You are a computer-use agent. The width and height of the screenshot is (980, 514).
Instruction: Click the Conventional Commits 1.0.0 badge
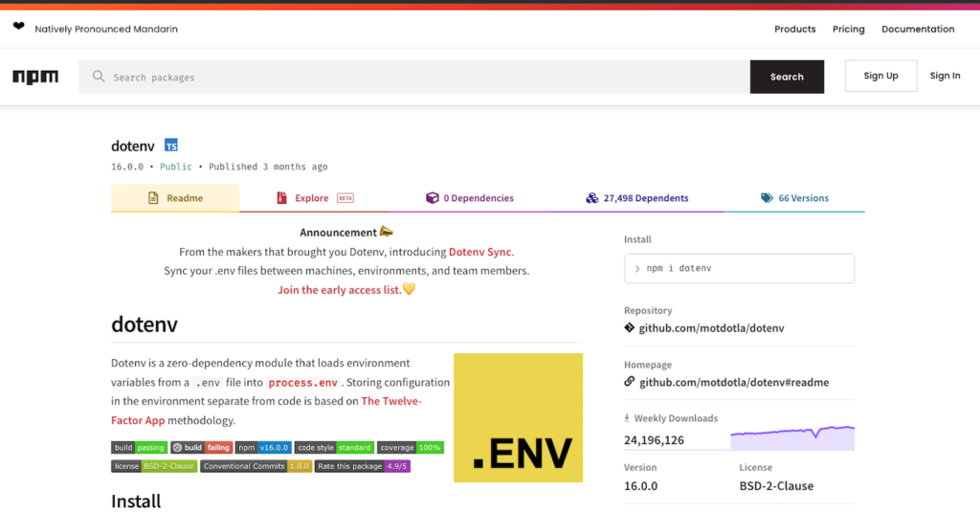(256, 466)
